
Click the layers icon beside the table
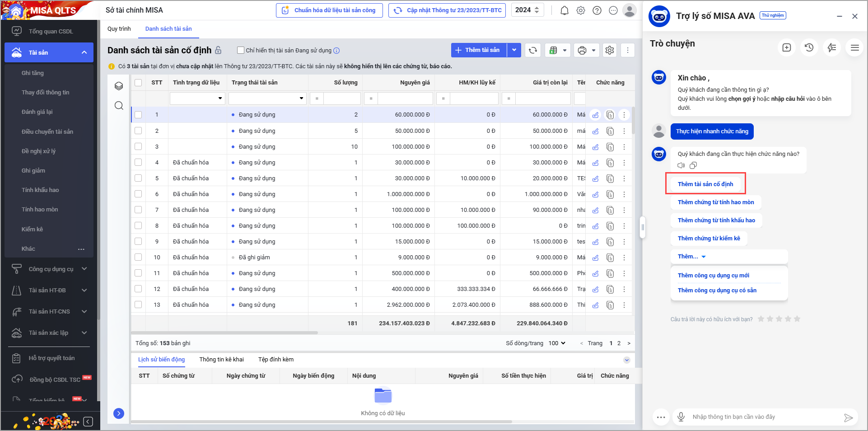[x=119, y=86]
